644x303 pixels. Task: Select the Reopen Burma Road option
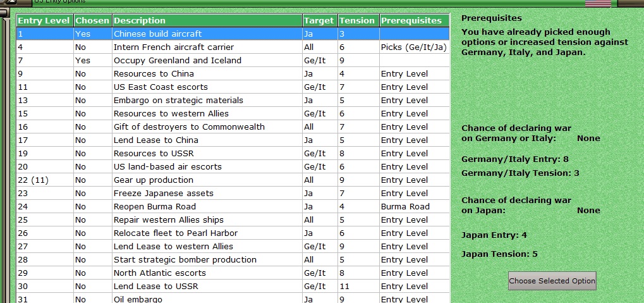233,206
